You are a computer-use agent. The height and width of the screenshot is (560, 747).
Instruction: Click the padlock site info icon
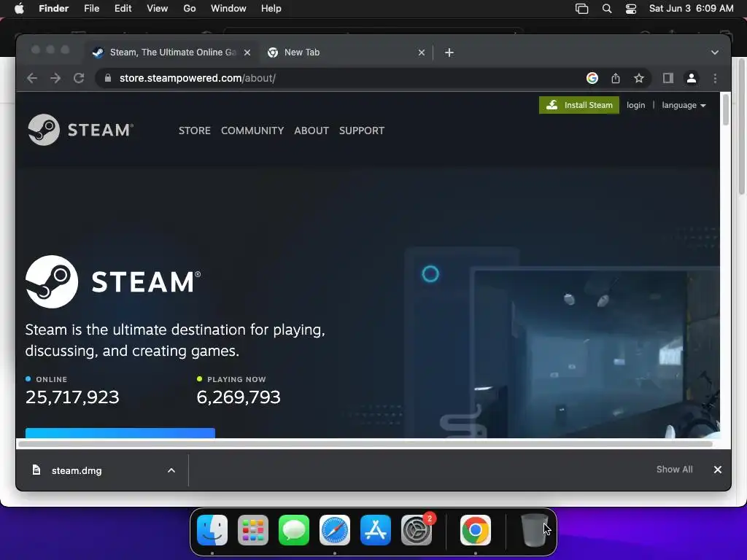coord(108,78)
